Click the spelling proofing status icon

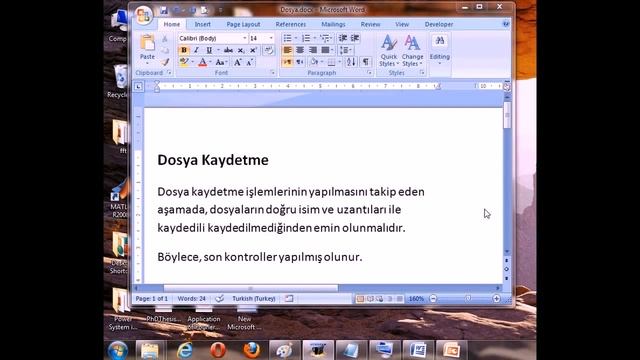coord(220,299)
